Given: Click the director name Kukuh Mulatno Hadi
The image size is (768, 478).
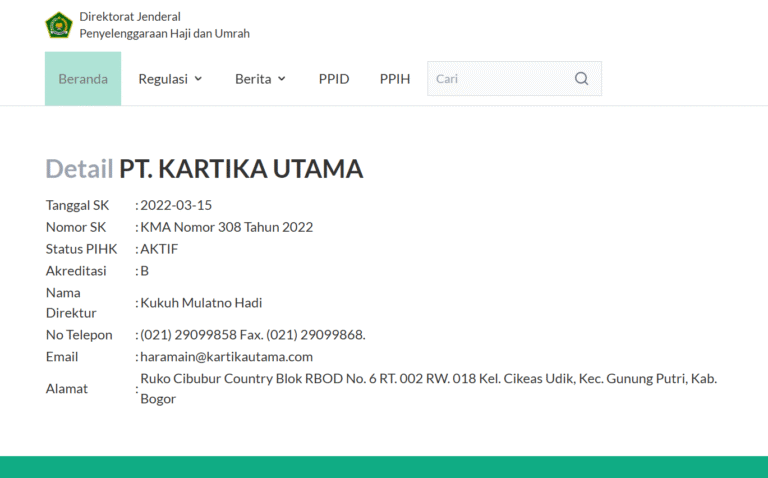Looking at the screenshot, I should (x=201, y=303).
